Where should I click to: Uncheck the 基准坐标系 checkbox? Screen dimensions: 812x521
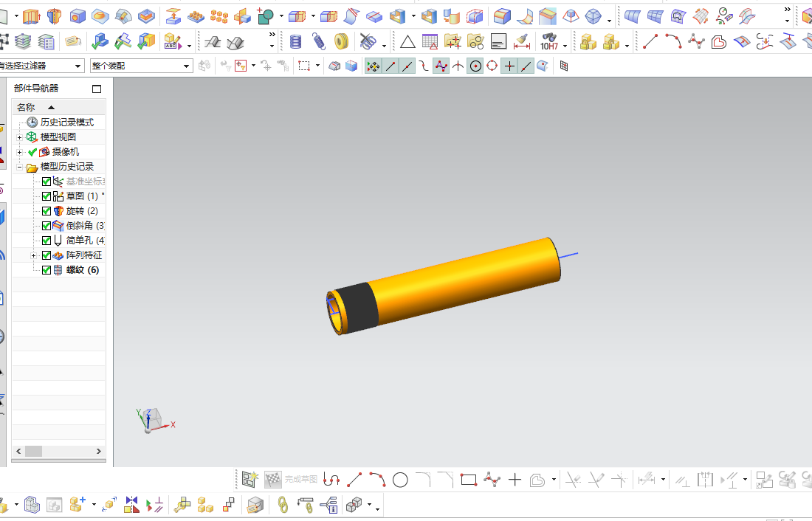[46, 182]
